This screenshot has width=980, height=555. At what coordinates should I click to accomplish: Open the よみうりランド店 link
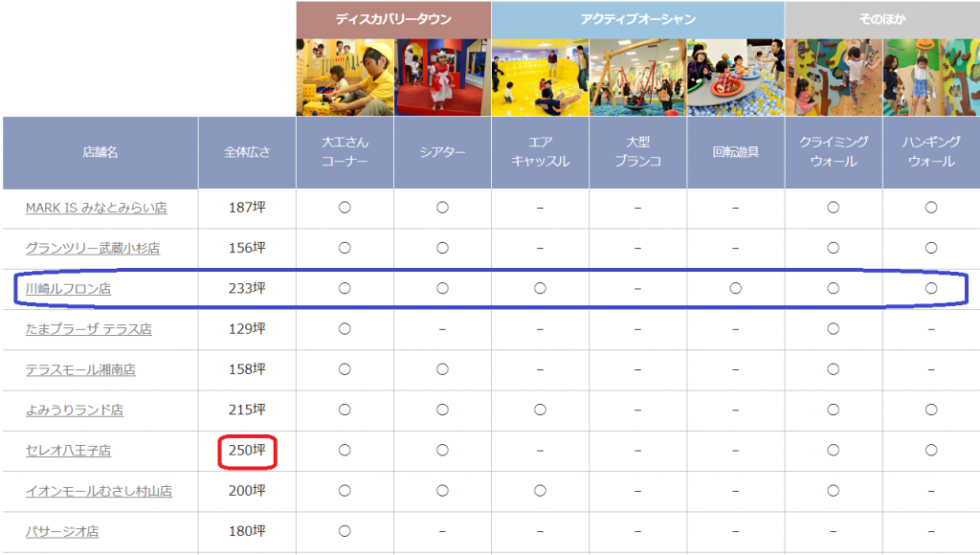pyautogui.click(x=75, y=410)
